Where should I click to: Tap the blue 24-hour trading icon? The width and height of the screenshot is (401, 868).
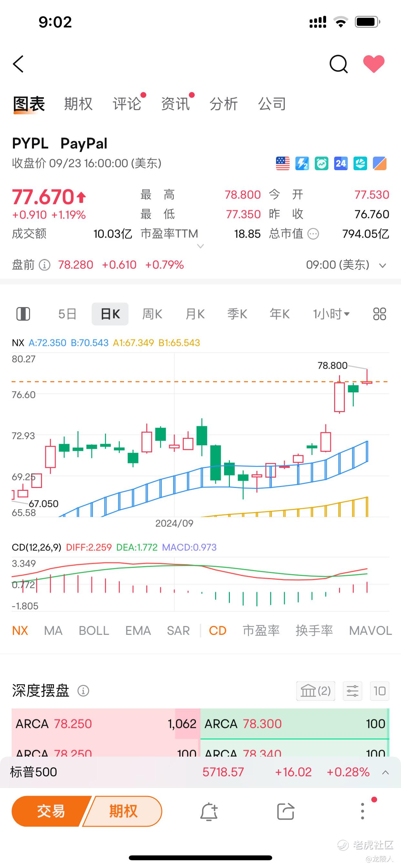coord(341,163)
